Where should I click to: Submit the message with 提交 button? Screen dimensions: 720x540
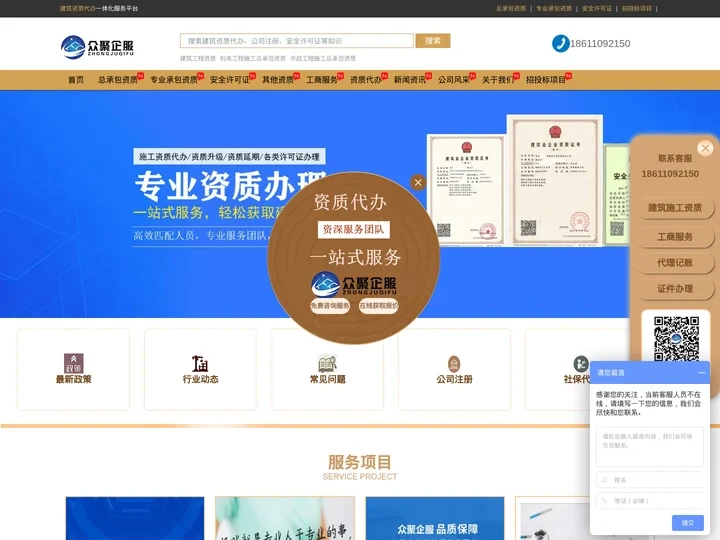click(687, 523)
